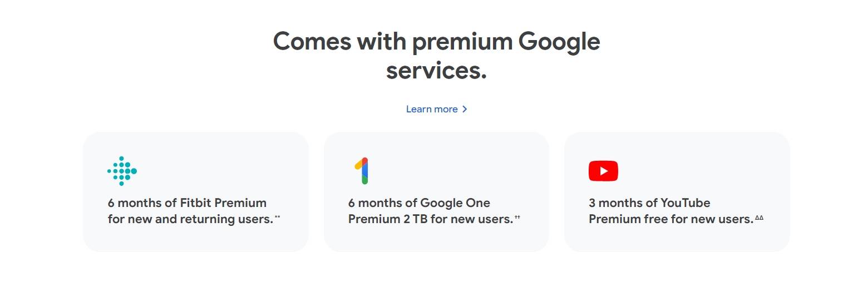This screenshot has width=868, height=296.
Task: Select the Google One Premium offer card
Action: click(x=436, y=192)
